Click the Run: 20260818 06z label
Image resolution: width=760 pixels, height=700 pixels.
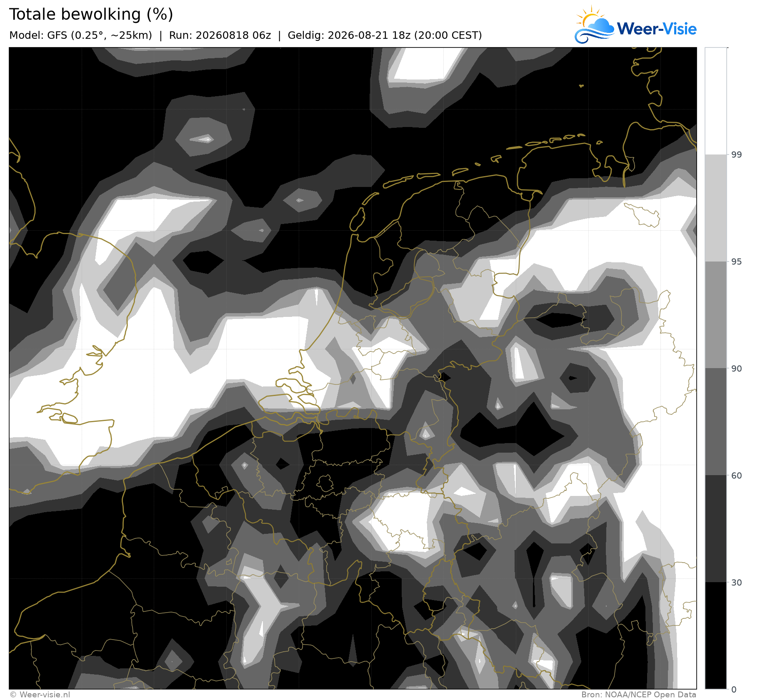[x=220, y=35]
